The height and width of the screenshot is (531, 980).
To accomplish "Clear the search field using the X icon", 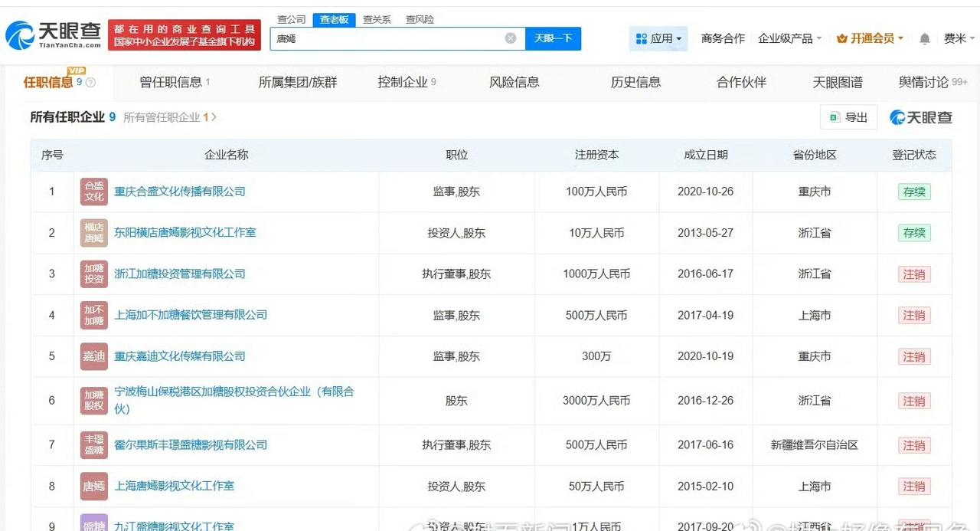I will (x=511, y=38).
